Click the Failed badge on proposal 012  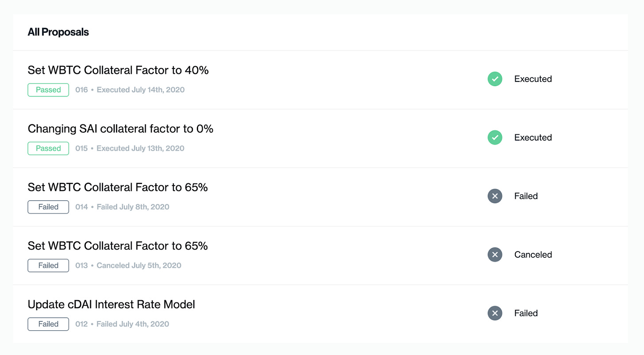point(48,324)
